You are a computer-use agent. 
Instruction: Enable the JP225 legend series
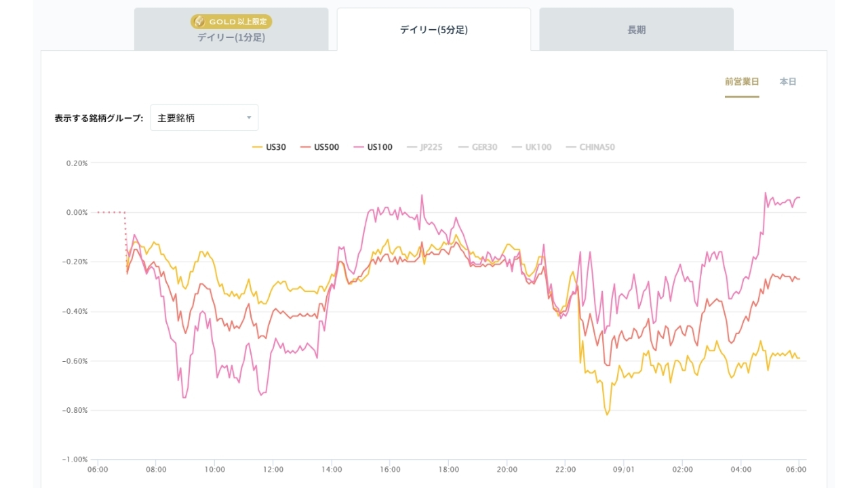pos(424,147)
